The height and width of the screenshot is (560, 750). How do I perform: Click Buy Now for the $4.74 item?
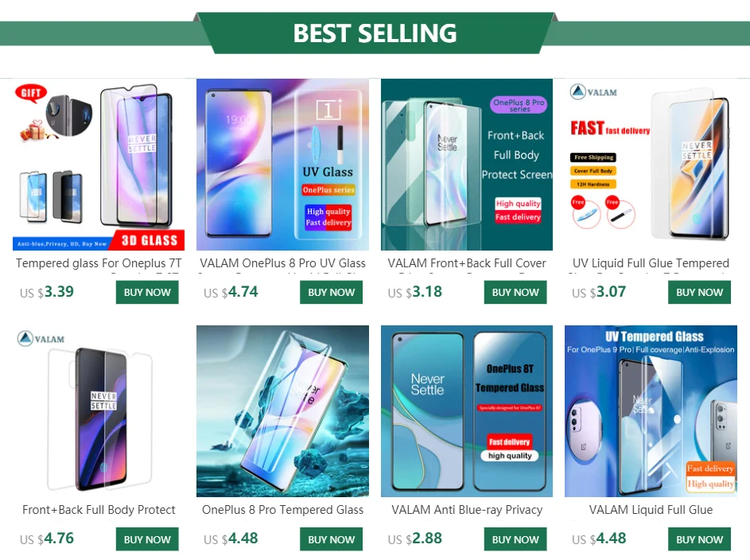coord(332,292)
